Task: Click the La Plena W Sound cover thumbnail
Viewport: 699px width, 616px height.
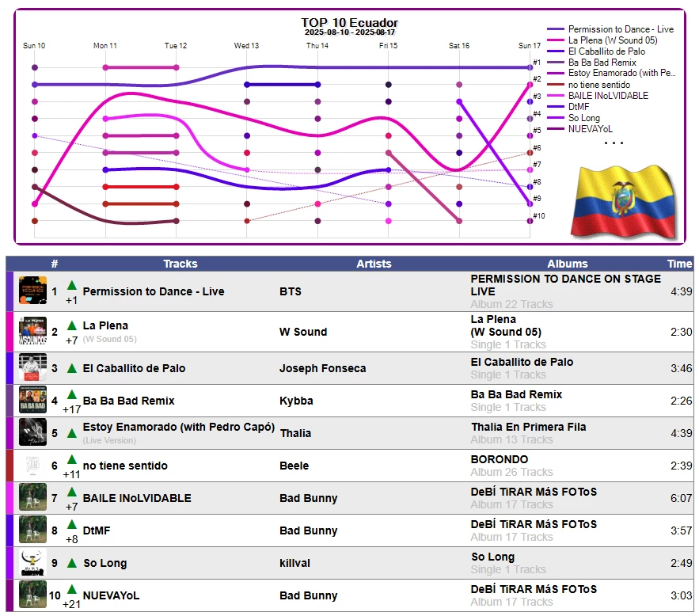Action: tap(32, 331)
